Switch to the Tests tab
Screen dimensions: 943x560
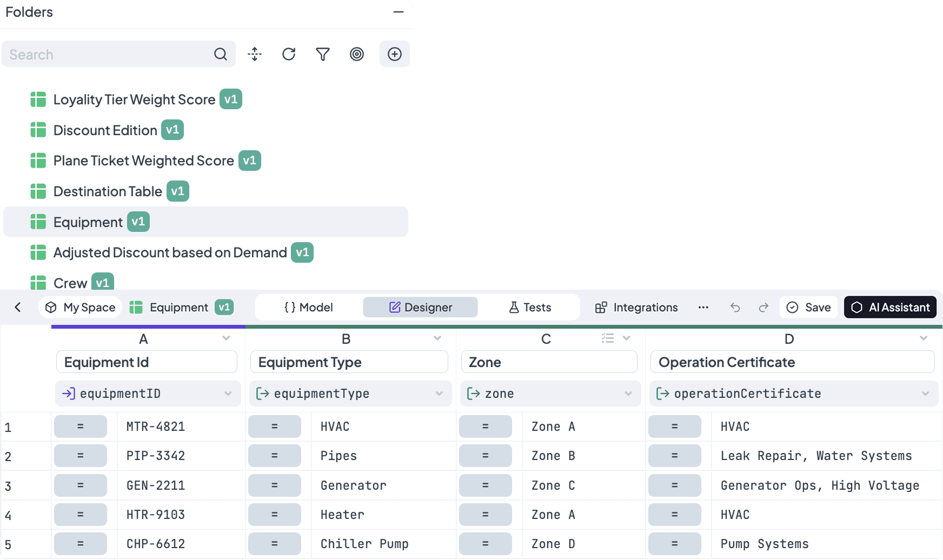[x=530, y=308]
